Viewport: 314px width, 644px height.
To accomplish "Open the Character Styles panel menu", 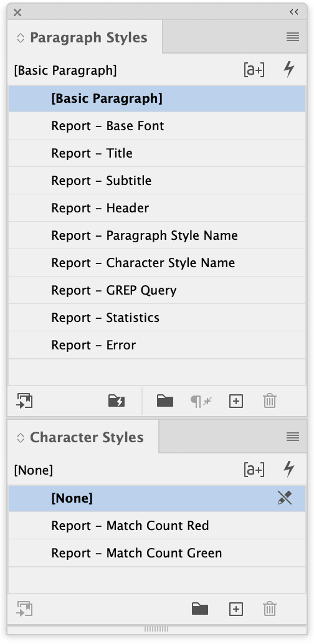I will [x=293, y=437].
